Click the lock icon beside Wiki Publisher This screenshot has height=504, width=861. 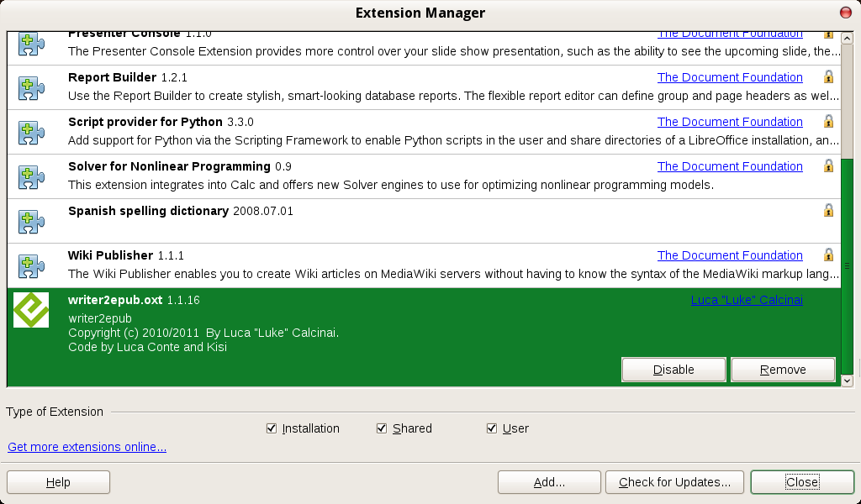tap(828, 254)
